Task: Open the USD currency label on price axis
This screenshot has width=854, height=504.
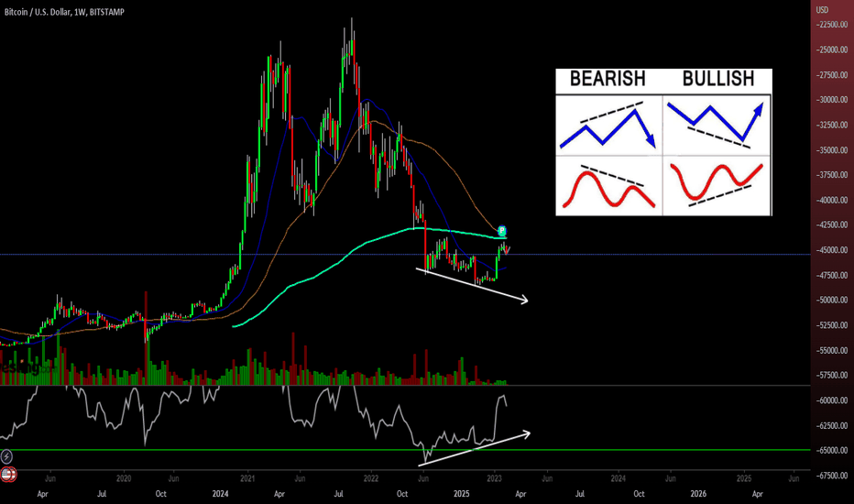Action: point(822,10)
